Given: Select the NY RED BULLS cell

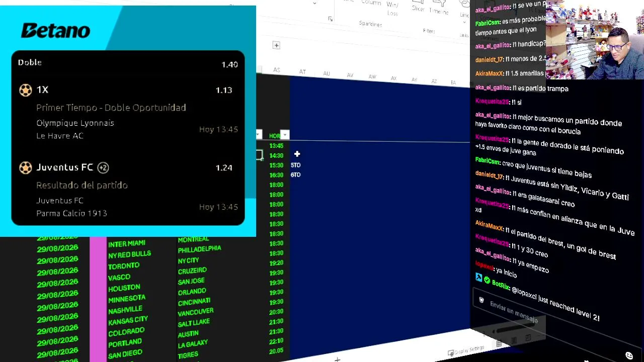Looking at the screenshot, I should pos(129,255).
